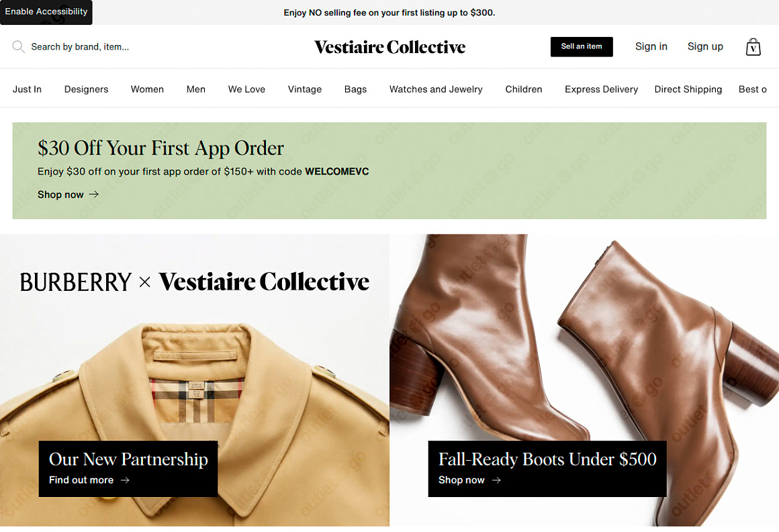Go to the Just In section

pyautogui.click(x=27, y=89)
